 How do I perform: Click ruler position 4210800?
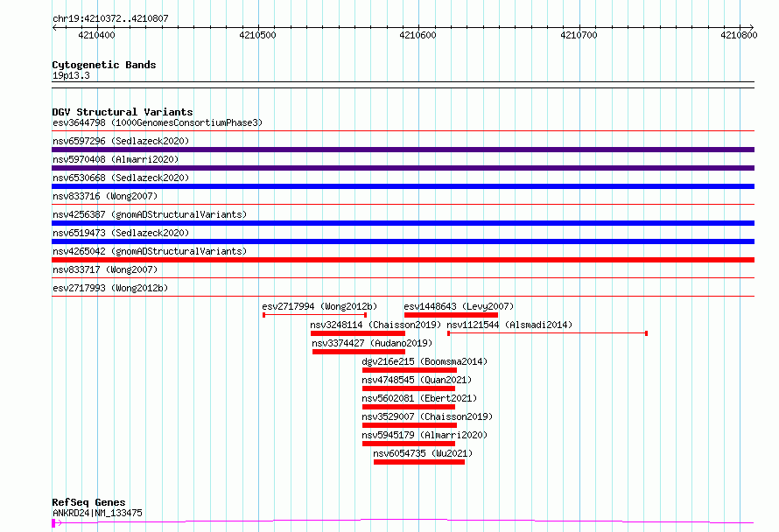tap(740, 35)
